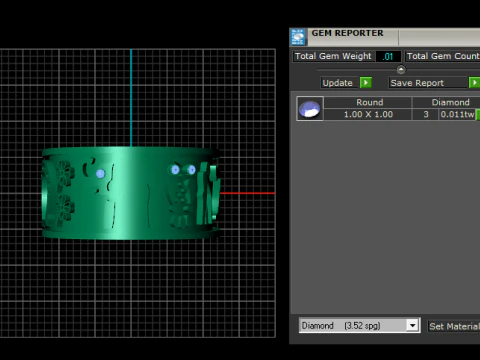The height and width of the screenshot is (360, 480).
Task: Select the round gem thumbnail
Action: click(310, 109)
